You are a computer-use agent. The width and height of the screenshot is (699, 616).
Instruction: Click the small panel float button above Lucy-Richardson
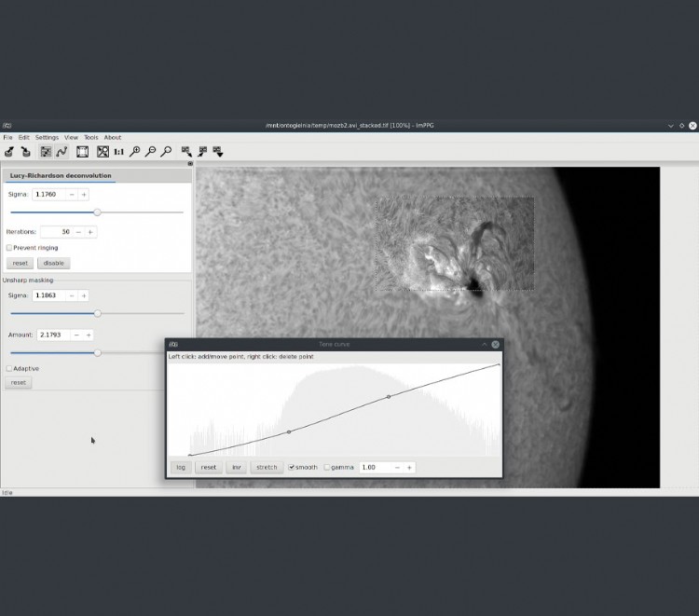(190, 164)
